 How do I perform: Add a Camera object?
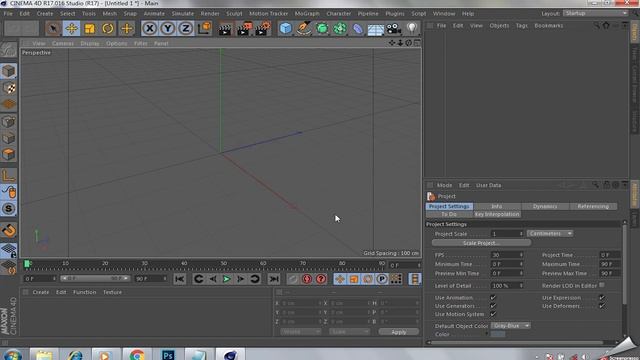(x=393, y=29)
